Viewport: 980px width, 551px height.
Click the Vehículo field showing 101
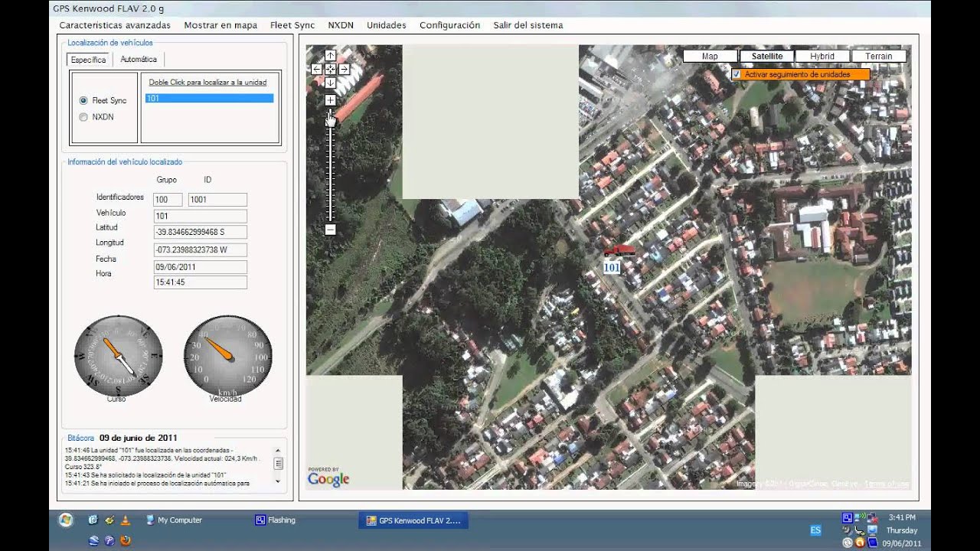coord(200,216)
